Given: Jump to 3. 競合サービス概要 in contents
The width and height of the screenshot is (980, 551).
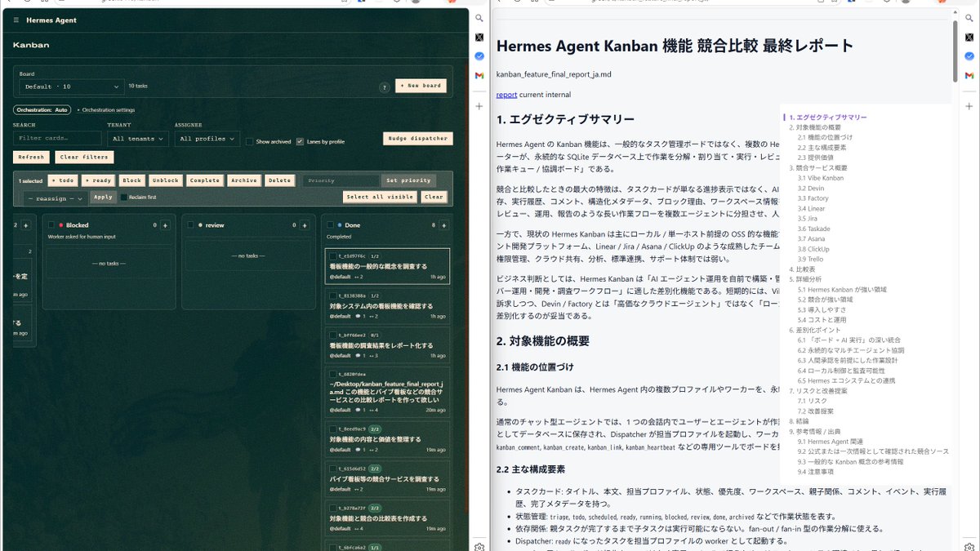Looking at the screenshot, I should click(817, 167).
